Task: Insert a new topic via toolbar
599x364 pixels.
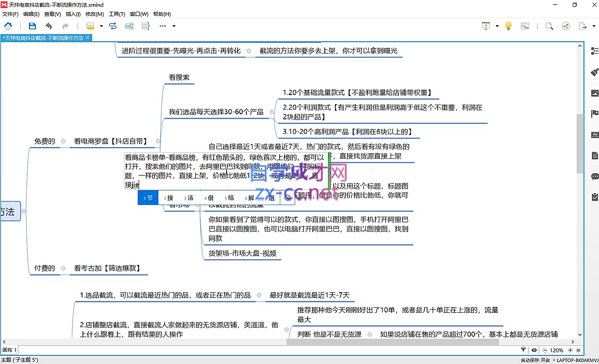Action: (x=90, y=26)
